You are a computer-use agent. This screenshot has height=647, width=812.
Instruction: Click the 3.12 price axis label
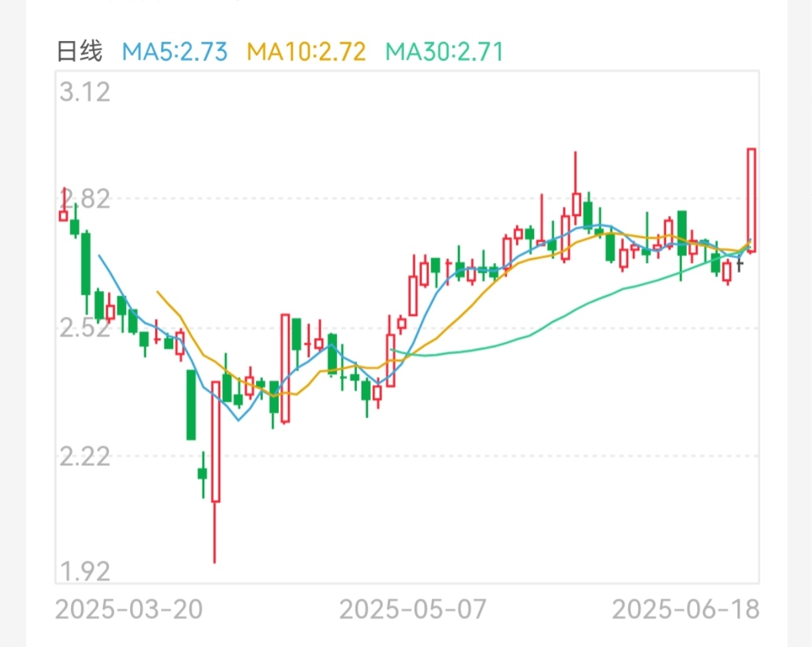[x=85, y=92]
